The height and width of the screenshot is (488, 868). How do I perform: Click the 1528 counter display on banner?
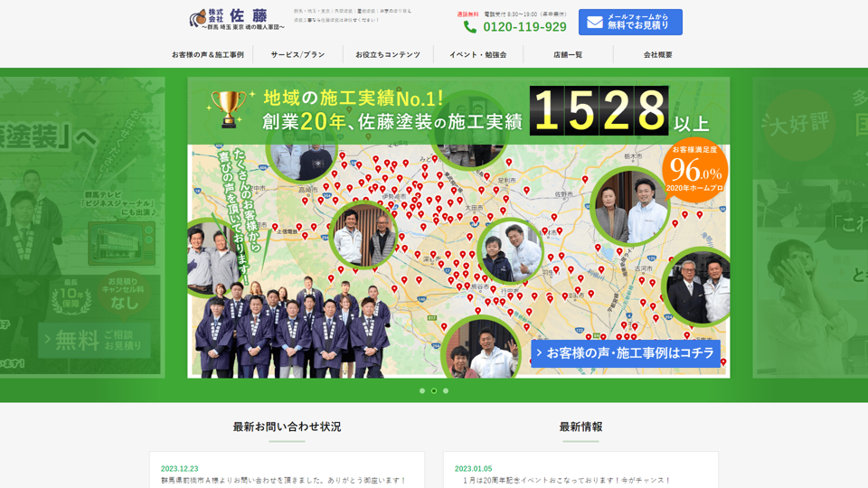click(x=599, y=111)
